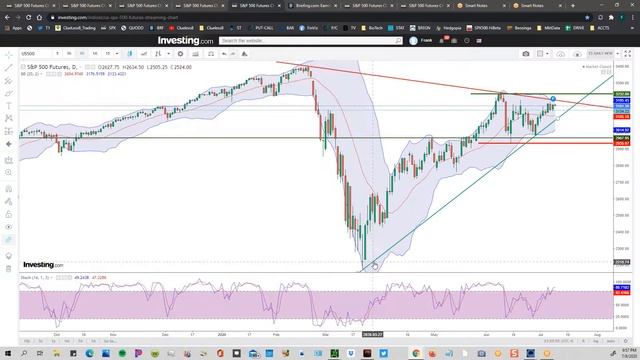This screenshot has height=360, width=640.
Task: Click the highlighted link drawings icon
Action: (9, 240)
